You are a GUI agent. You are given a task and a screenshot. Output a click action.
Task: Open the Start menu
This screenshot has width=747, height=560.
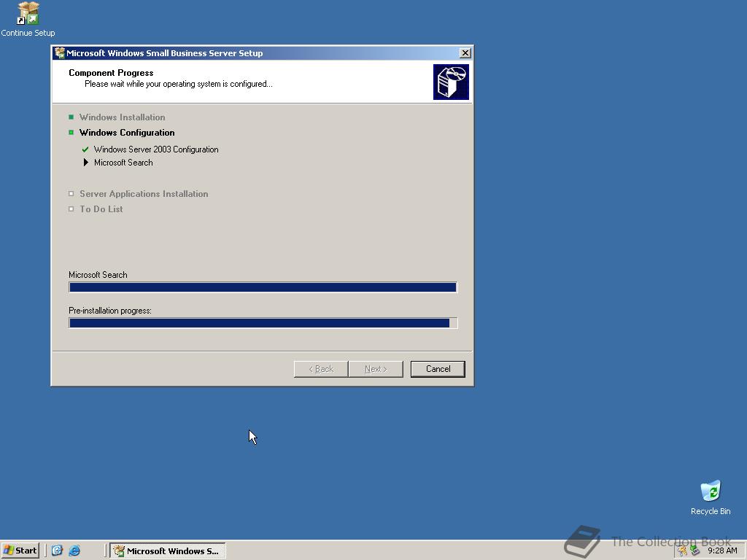20,551
